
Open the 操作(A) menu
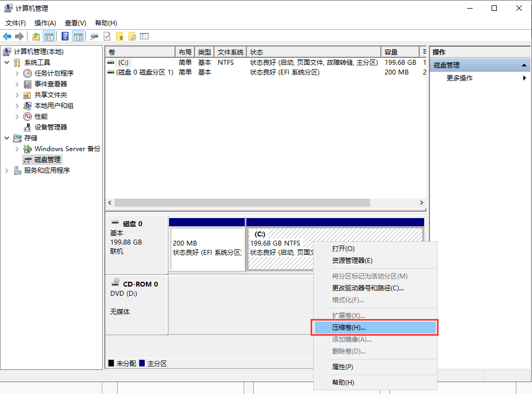tap(45, 23)
